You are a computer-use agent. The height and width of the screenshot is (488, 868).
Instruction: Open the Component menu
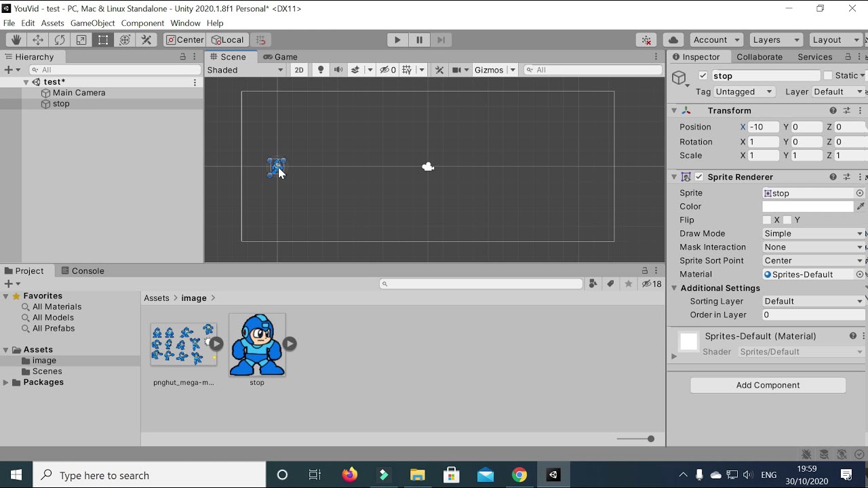pyautogui.click(x=142, y=23)
